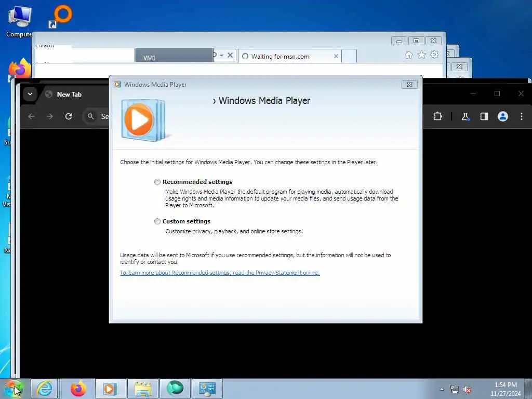Click the muted volume tray icon

pos(468,390)
